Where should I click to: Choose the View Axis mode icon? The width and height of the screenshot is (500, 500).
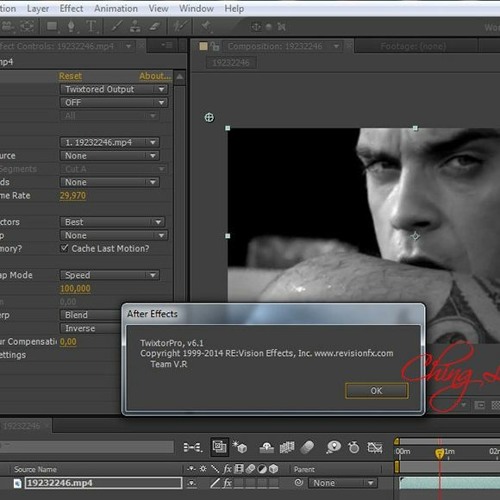(x=281, y=27)
